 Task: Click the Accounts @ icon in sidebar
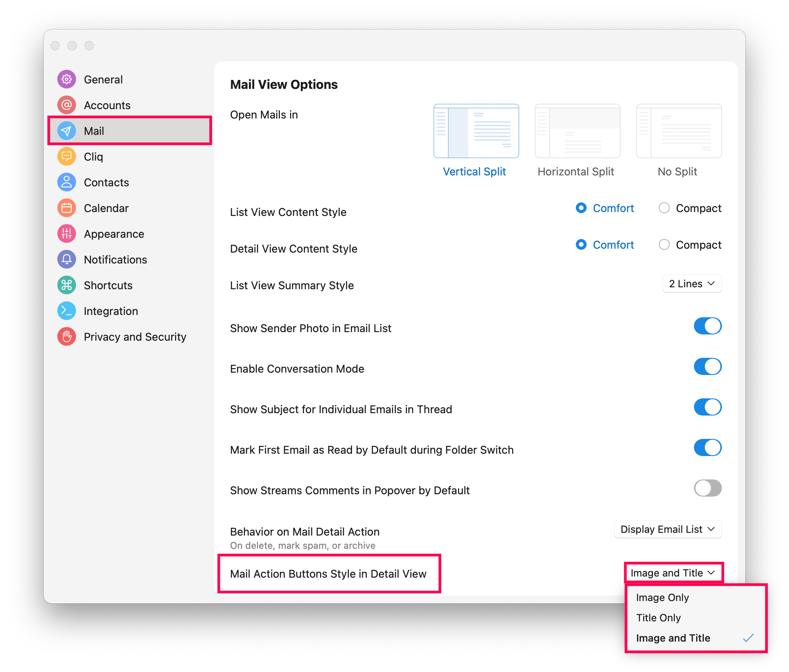[67, 105]
